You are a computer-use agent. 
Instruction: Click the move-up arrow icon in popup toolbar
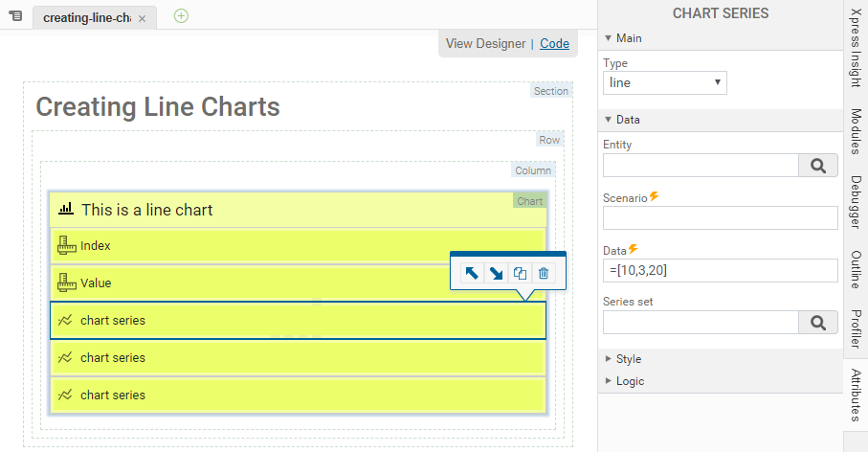[x=472, y=273]
